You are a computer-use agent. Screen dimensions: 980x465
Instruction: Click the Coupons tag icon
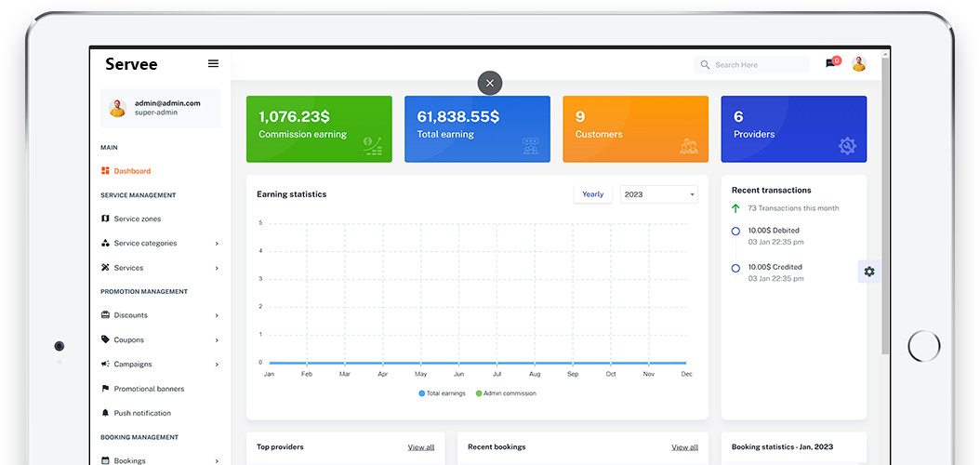click(x=105, y=340)
